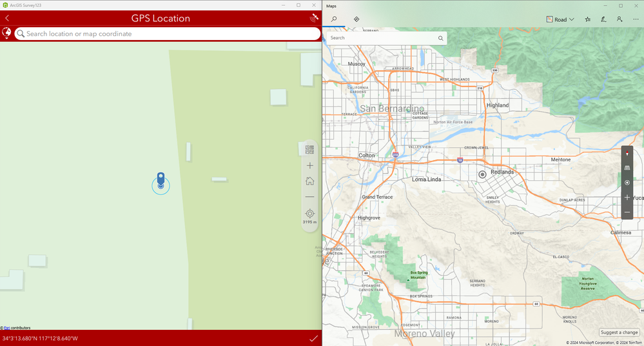Zoom in on the Survey123 map

coord(309,165)
